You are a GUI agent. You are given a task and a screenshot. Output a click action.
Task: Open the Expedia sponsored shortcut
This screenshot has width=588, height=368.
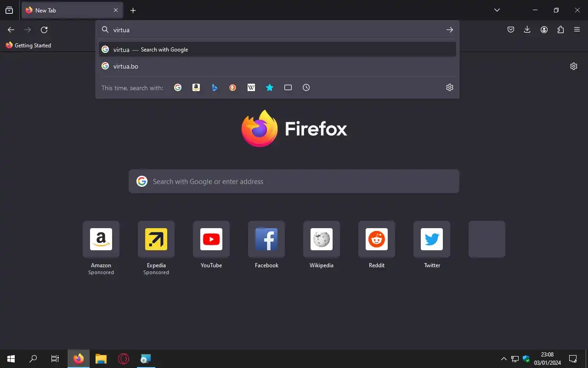(x=156, y=239)
